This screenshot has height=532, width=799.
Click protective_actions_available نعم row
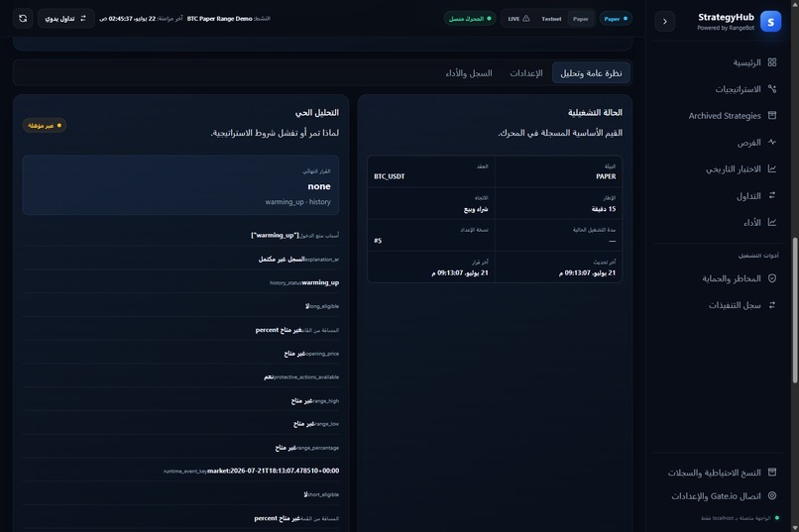coord(180,376)
